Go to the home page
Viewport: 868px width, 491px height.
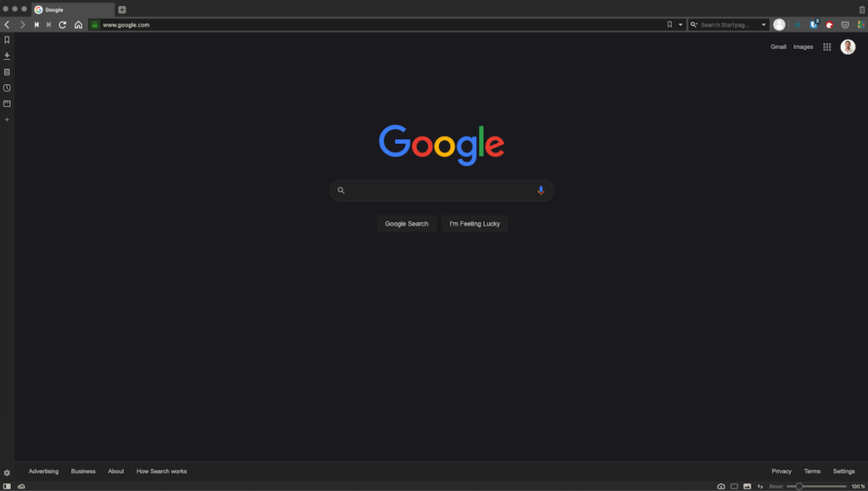tap(79, 25)
